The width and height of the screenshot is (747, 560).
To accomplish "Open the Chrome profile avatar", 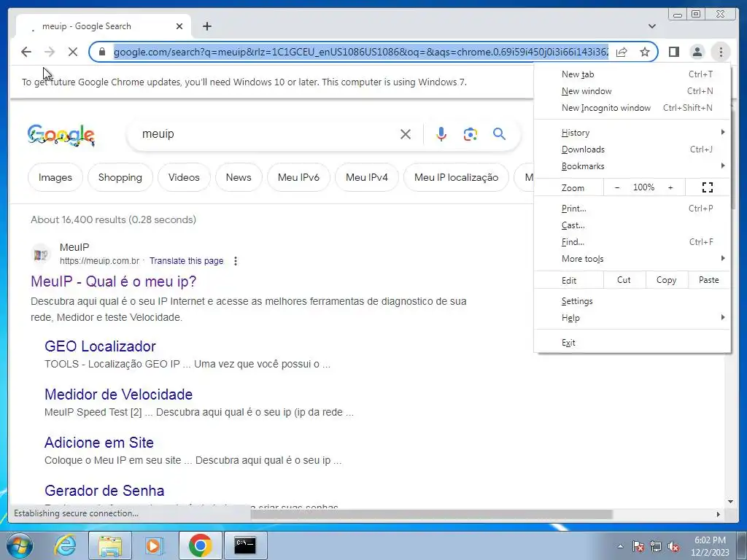I will pyautogui.click(x=697, y=52).
